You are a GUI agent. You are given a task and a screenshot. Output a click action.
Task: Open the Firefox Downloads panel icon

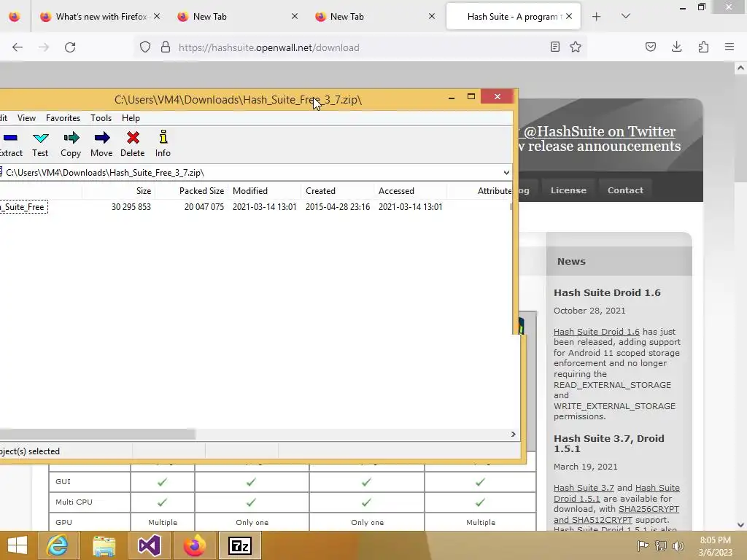coord(677,47)
